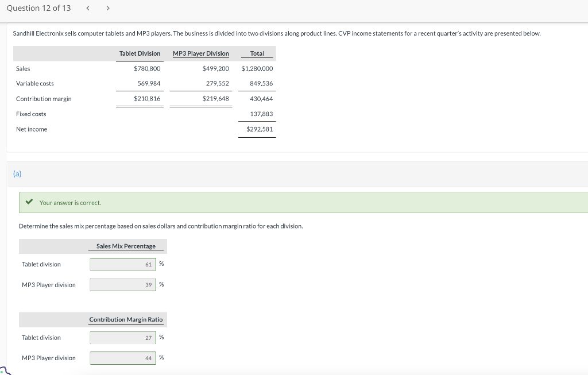The width and height of the screenshot is (588, 375).
Task: Select the MP3 Player division sales mix field
Action: [x=122, y=284]
